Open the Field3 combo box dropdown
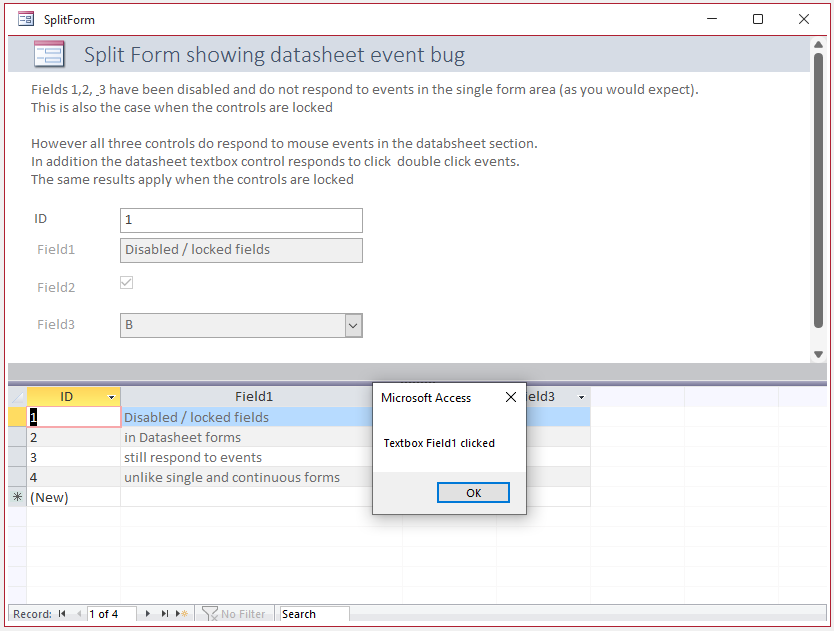The image size is (834, 631). click(353, 326)
